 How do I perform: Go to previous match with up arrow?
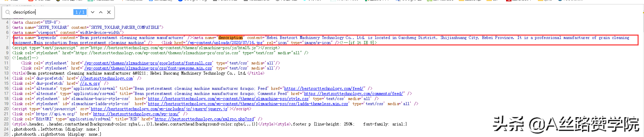tap(101, 12)
